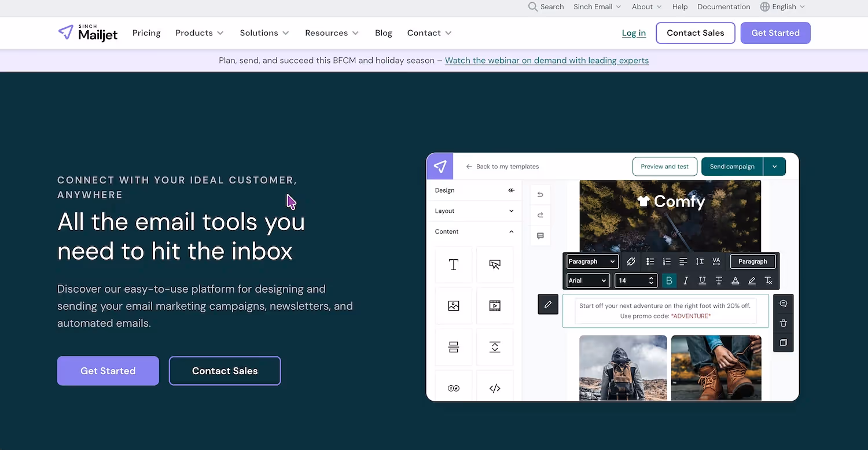Click the hiker with backpack photo
868x450 pixels.
tap(623, 368)
